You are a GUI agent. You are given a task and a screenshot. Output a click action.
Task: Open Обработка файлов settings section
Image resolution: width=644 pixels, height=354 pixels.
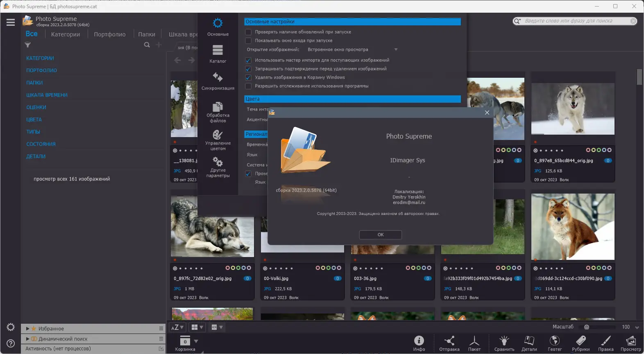(x=218, y=112)
